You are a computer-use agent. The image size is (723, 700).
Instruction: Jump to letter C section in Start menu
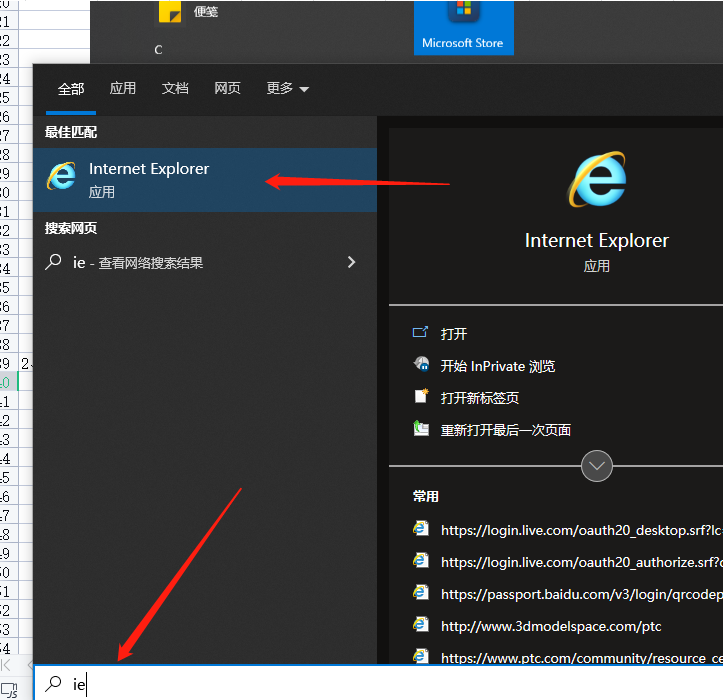point(158,50)
